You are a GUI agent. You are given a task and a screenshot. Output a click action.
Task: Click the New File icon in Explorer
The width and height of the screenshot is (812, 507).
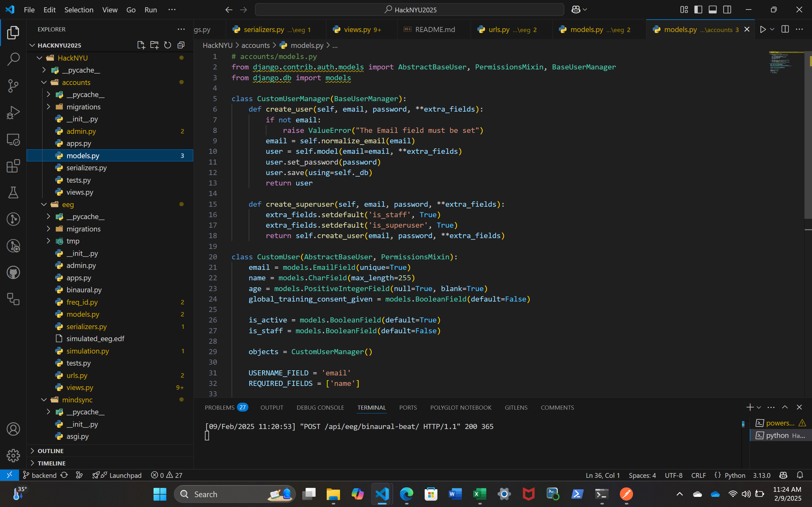click(141, 45)
